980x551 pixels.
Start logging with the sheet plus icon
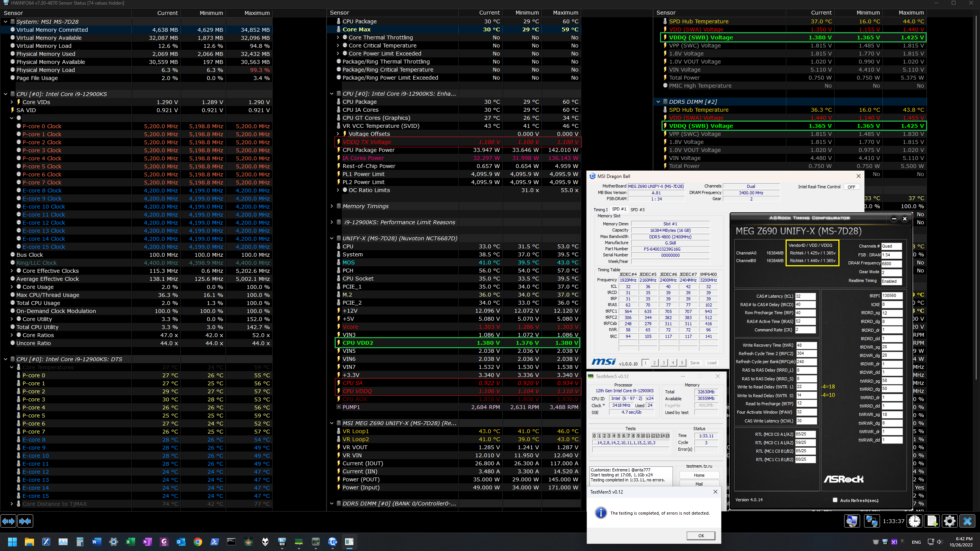coord(932,521)
